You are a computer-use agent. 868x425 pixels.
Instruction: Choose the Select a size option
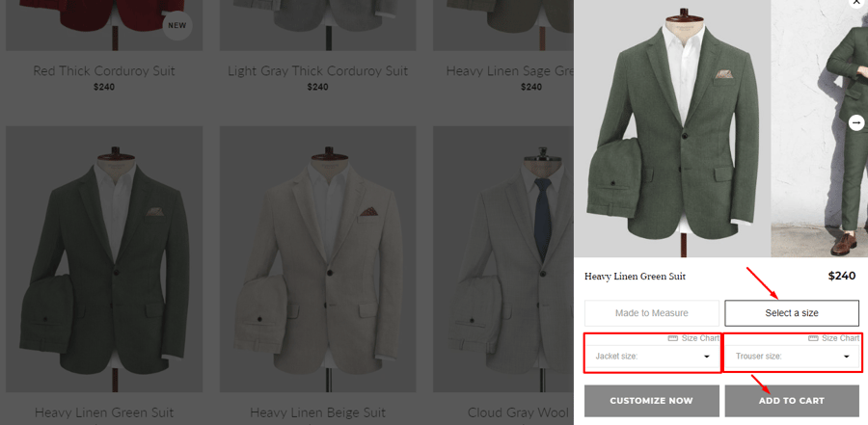coord(792,313)
